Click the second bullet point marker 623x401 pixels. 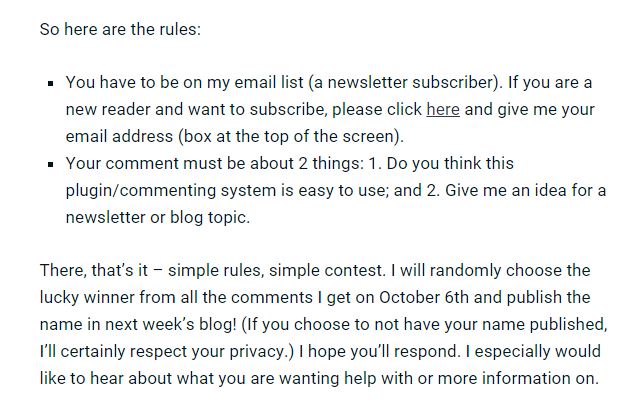[50, 164]
